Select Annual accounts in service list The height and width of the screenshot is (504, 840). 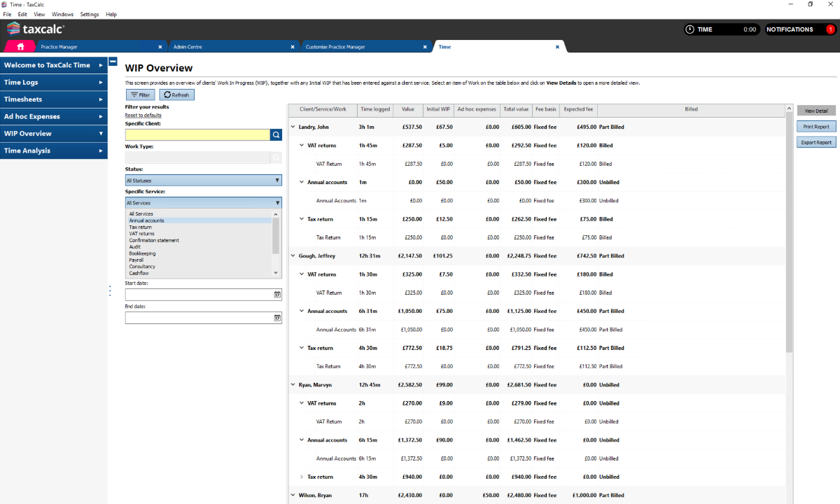coord(146,220)
